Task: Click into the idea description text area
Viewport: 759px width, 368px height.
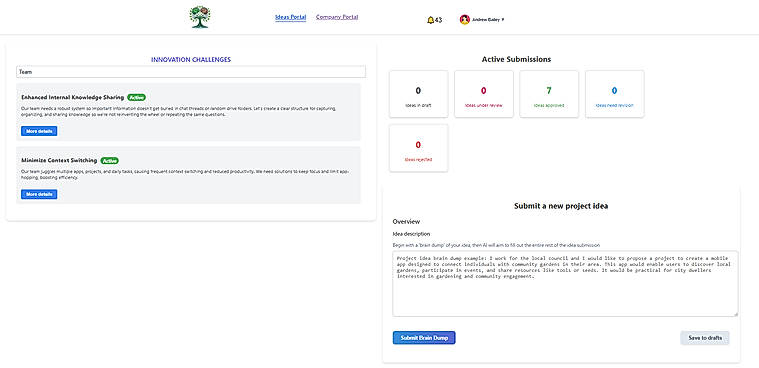Action: click(x=565, y=284)
